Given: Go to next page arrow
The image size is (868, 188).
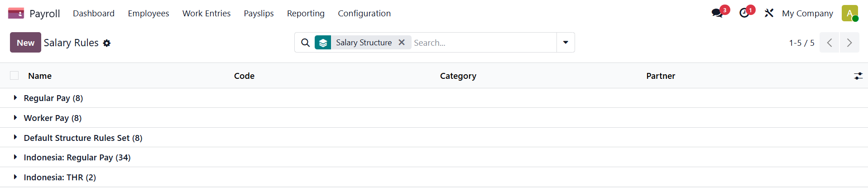Looking at the screenshot, I should [x=849, y=43].
